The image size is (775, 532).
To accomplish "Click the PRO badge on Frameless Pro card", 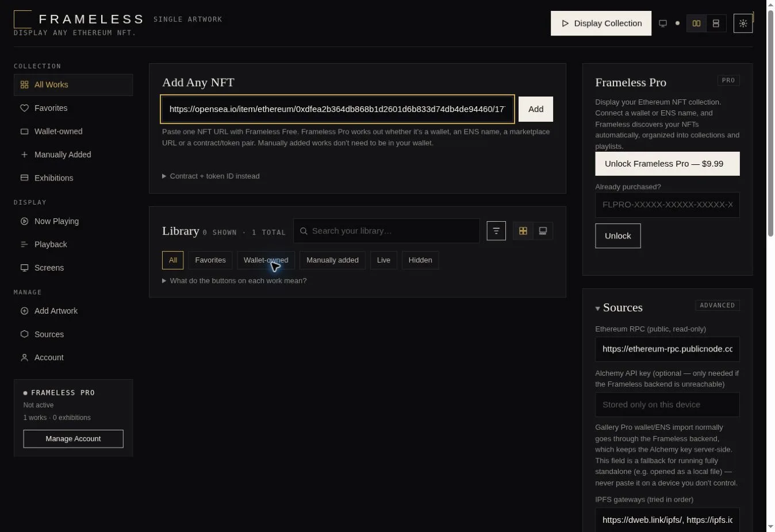I will point(728,80).
